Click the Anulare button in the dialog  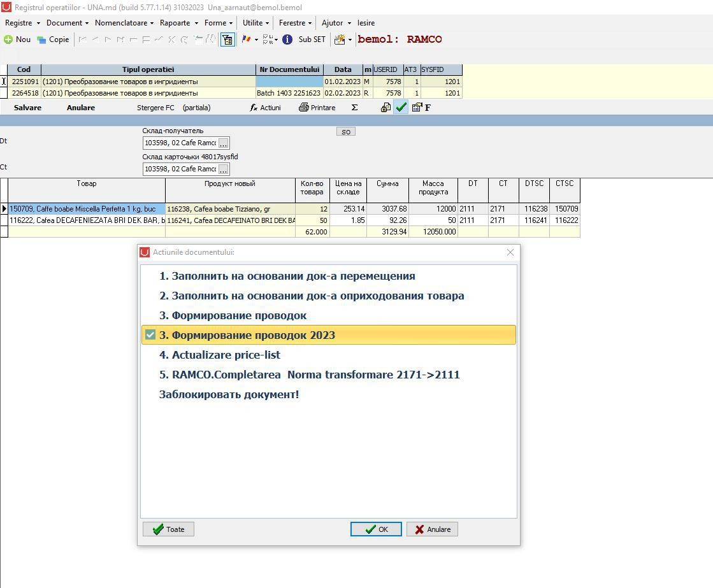click(432, 529)
